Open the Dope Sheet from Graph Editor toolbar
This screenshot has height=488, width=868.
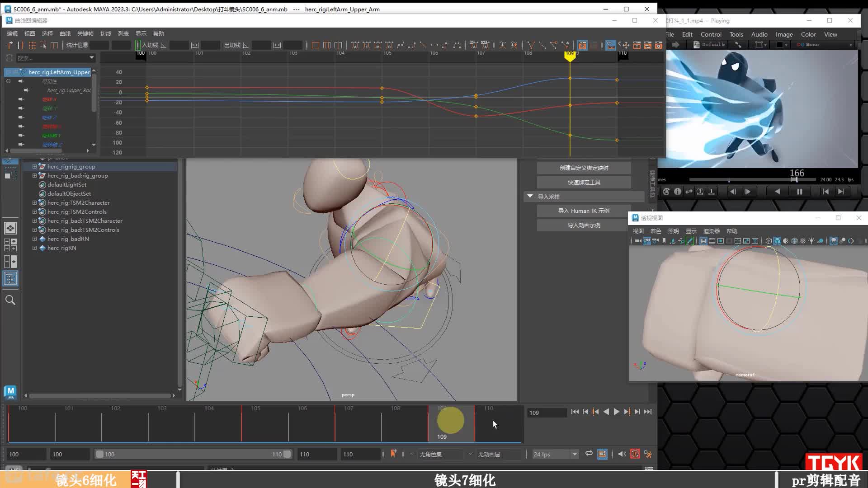pyautogui.click(x=637, y=45)
